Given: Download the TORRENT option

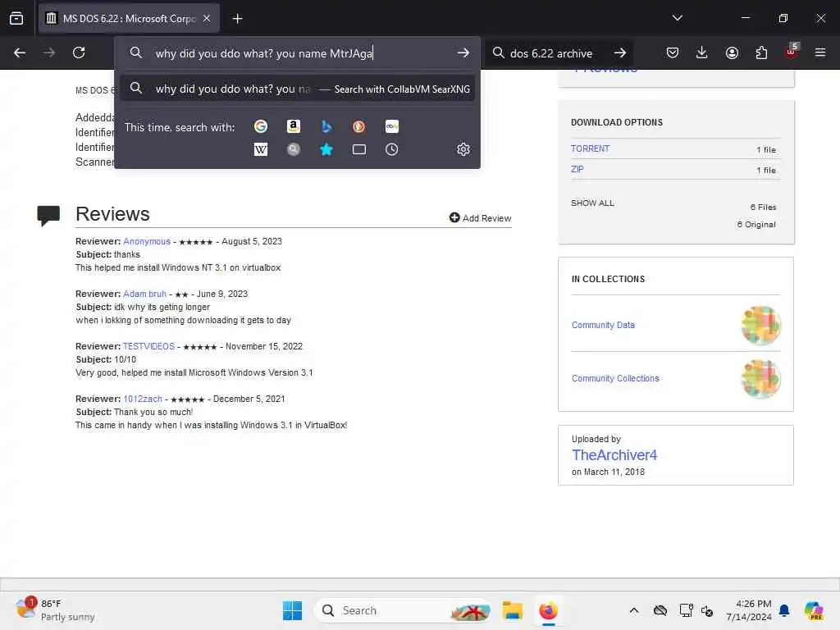Looking at the screenshot, I should (x=590, y=149).
